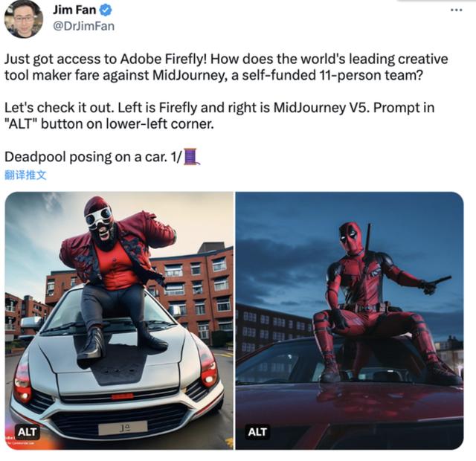Click the tweet text about Adobe Firefly
The height and width of the screenshot is (461, 476).
226,67
